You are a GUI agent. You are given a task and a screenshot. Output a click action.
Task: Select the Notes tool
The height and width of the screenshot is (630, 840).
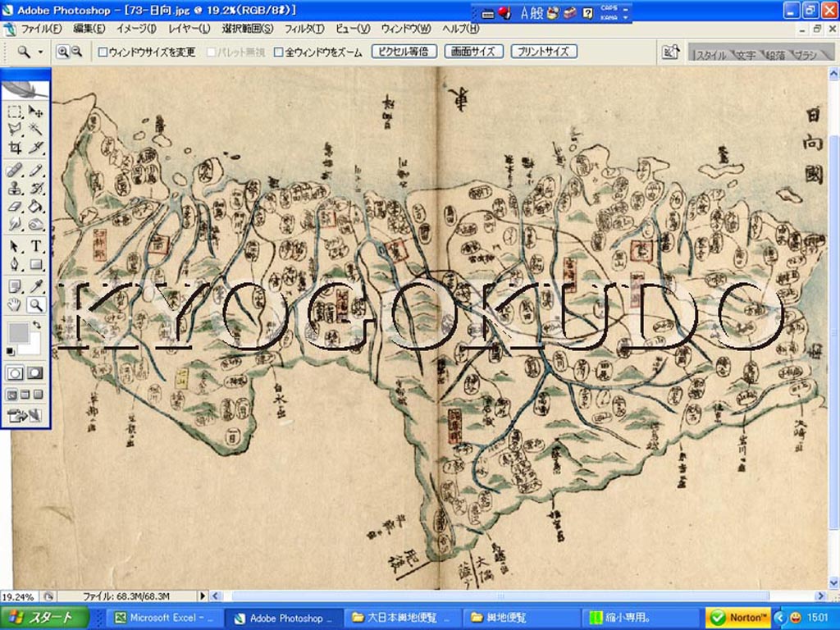click(15, 287)
